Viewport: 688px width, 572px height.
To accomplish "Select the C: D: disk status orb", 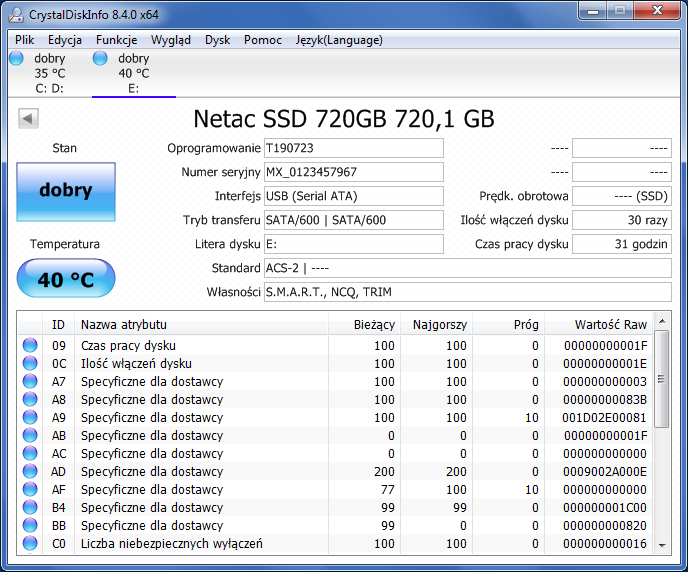I will coord(16,59).
